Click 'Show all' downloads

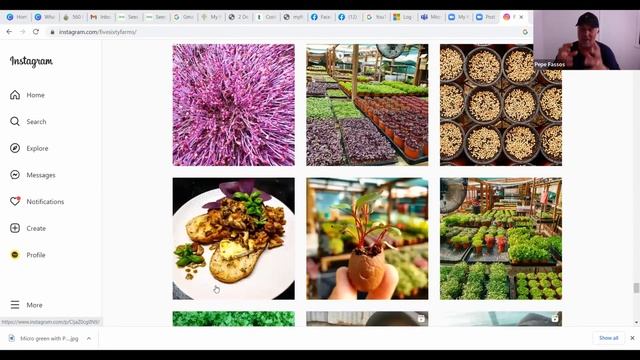point(609,338)
